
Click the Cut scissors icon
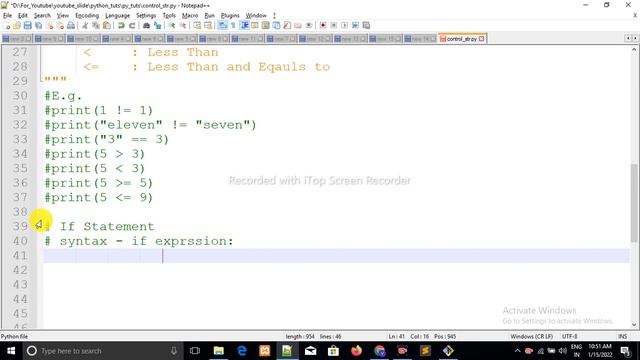(x=85, y=26)
